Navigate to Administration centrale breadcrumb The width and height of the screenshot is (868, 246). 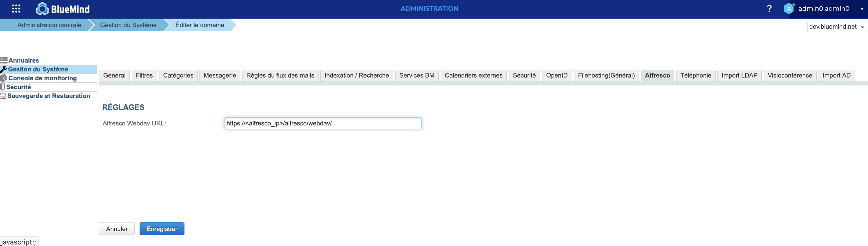click(49, 25)
